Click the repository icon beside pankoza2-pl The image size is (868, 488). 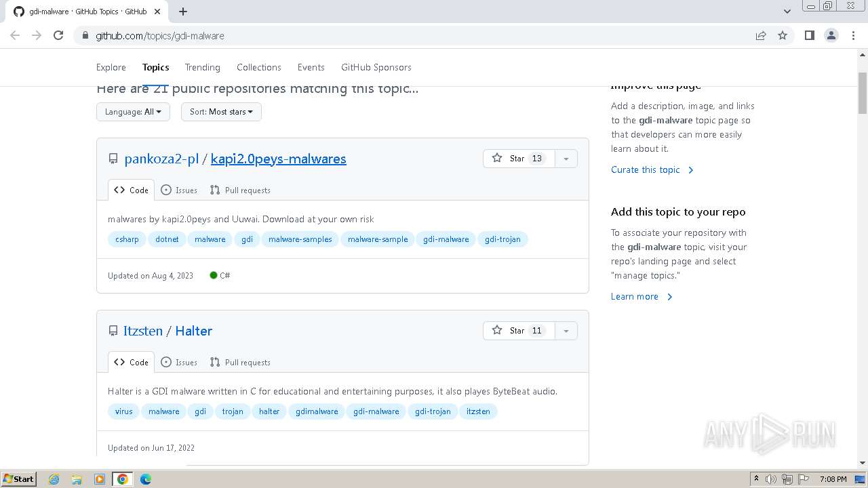[113, 159]
